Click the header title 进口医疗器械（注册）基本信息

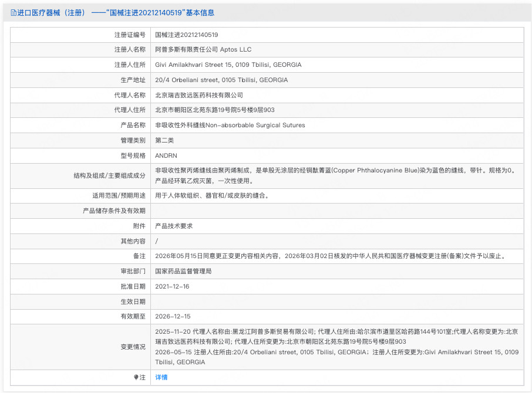click(x=115, y=13)
